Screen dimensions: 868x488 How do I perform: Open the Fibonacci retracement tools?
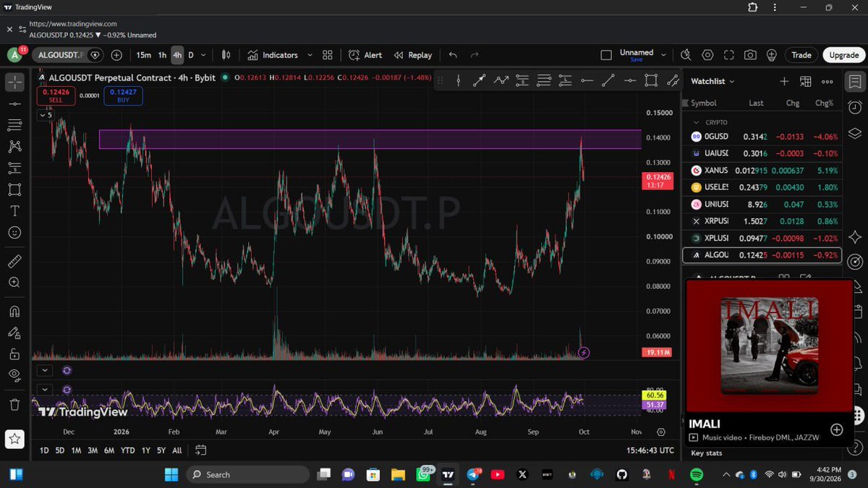pyautogui.click(x=14, y=125)
